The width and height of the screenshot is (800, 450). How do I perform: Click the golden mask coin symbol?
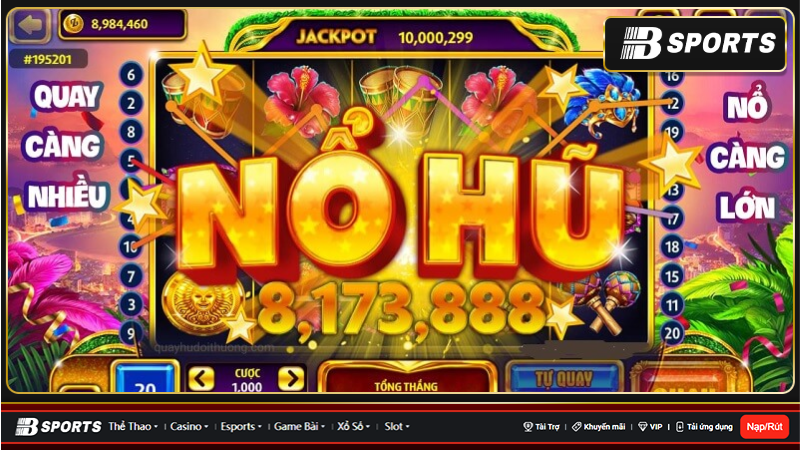203,303
